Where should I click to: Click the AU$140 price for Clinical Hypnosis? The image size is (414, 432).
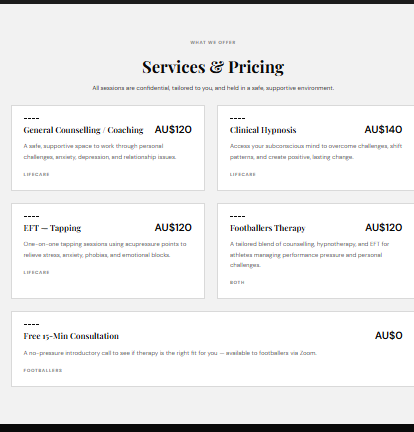coord(383,129)
